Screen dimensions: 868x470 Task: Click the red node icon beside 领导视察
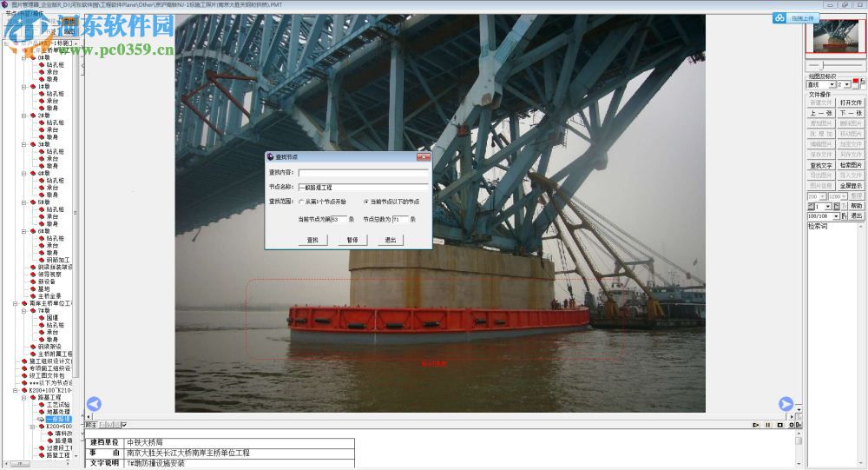click(33, 275)
